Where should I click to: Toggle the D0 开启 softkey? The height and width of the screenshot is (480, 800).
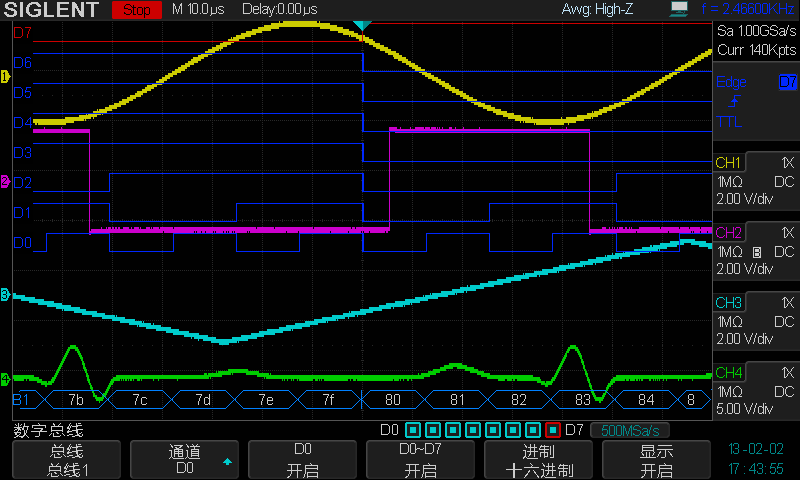tap(303, 460)
